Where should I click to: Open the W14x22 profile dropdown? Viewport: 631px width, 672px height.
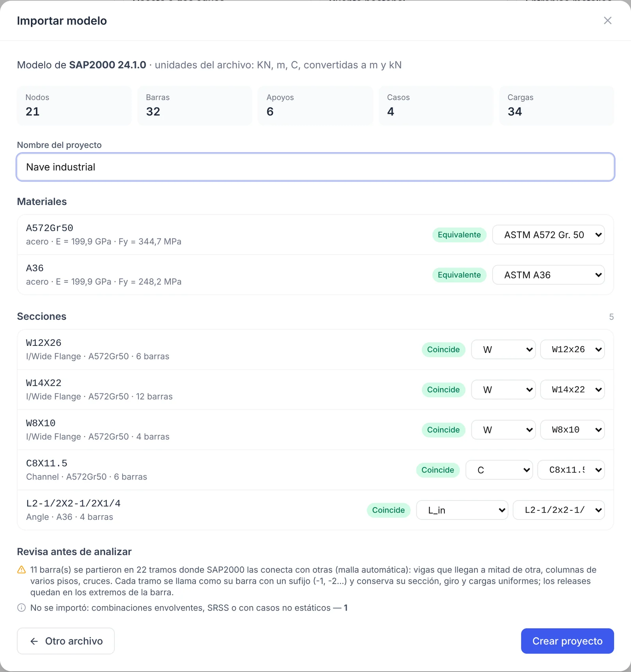pyautogui.click(x=572, y=390)
